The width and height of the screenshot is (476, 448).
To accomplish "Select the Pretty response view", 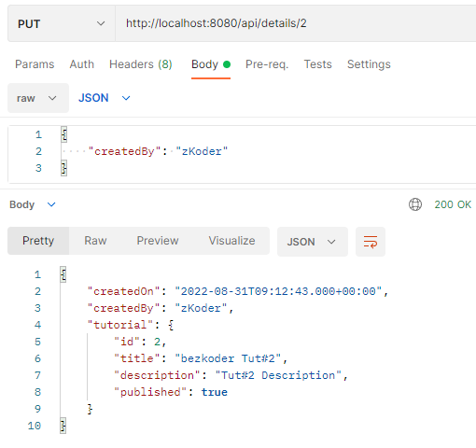I will pyautogui.click(x=38, y=241).
